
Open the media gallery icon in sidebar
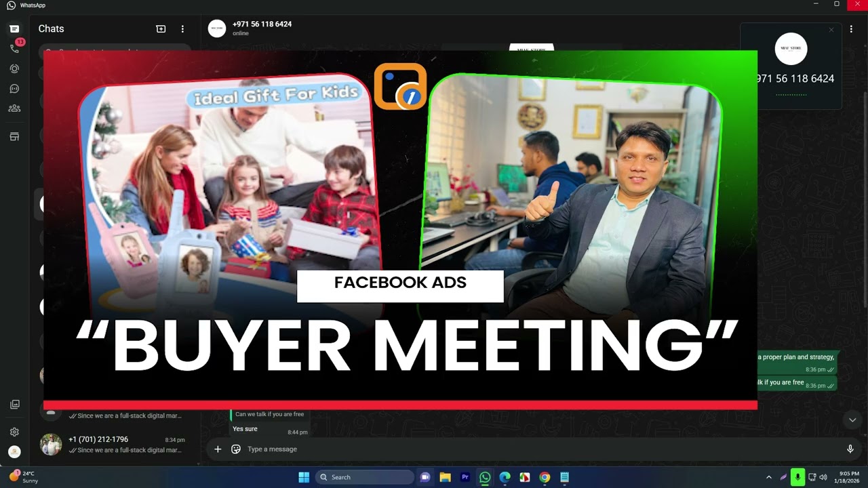(14, 405)
